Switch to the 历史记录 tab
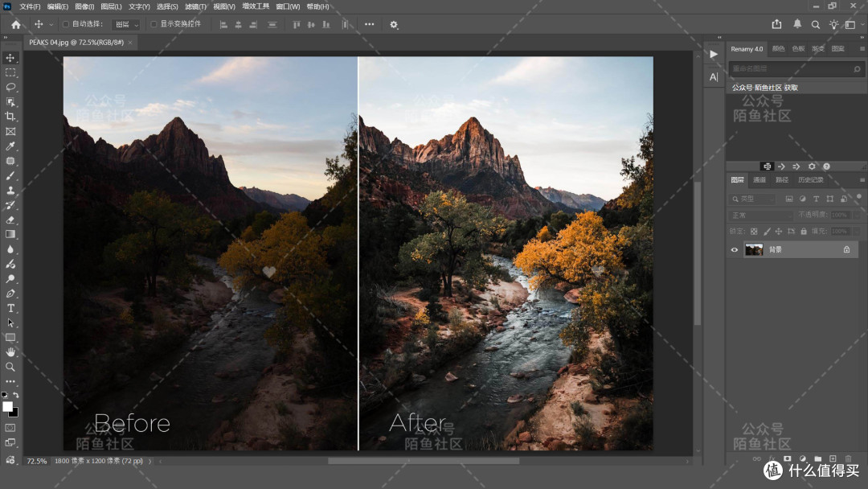Screen dimensions: 868x489 click(810, 180)
